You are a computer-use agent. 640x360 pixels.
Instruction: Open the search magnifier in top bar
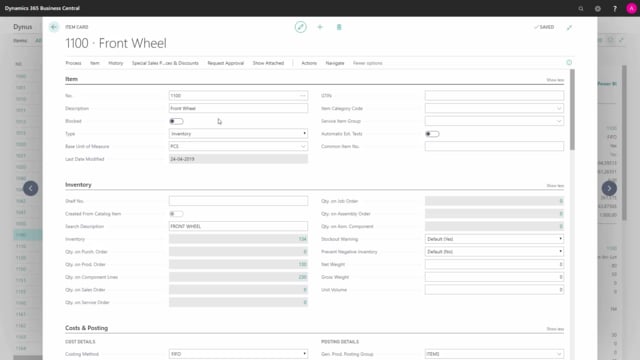[581, 8]
